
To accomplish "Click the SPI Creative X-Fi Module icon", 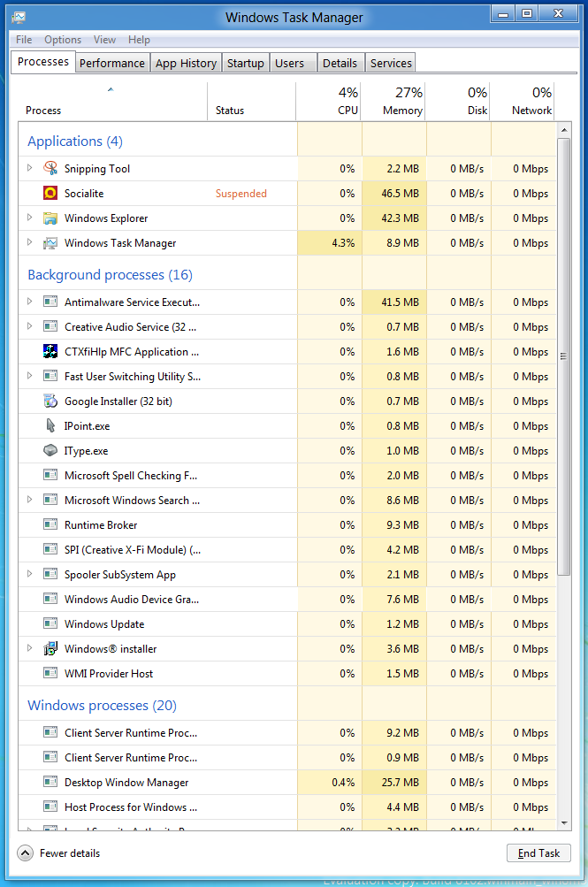I will pyautogui.click(x=50, y=549).
